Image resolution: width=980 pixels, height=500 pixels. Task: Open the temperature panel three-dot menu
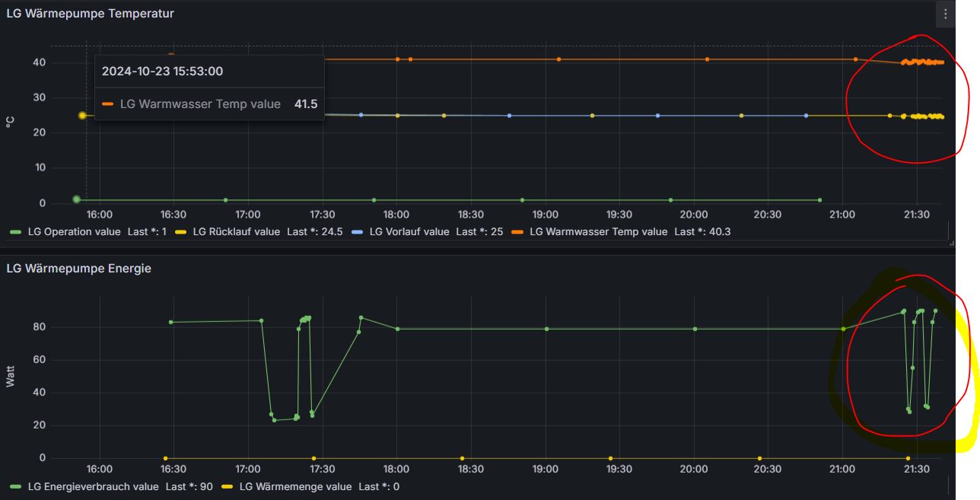tap(945, 14)
